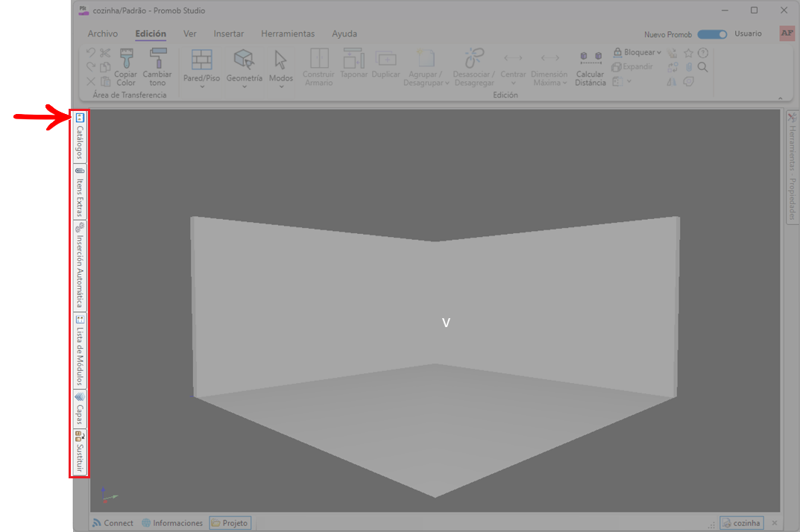Click the Calcular Distância tool
The width and height of the screenshot is (800, 532).
pyautogui.click(x=590, y=67)
